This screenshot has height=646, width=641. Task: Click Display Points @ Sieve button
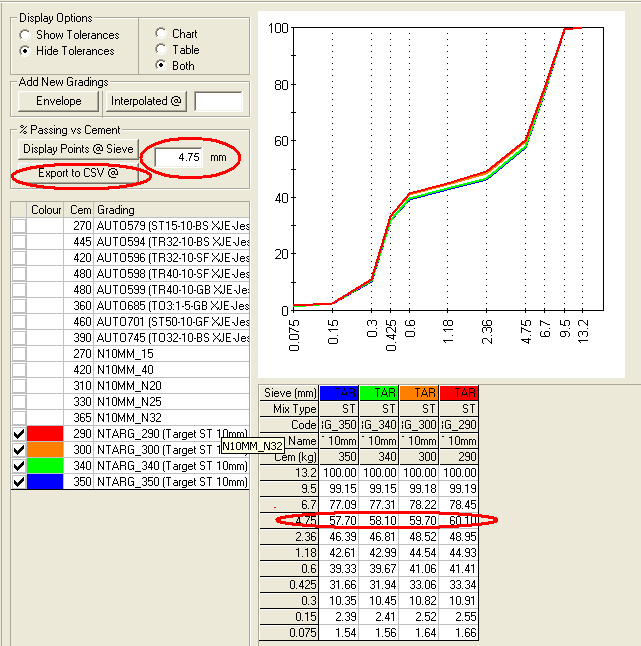coord(77,149)
